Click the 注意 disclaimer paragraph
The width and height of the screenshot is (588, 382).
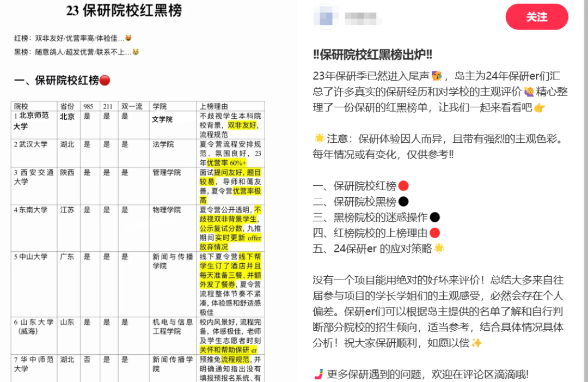[439, 147]
